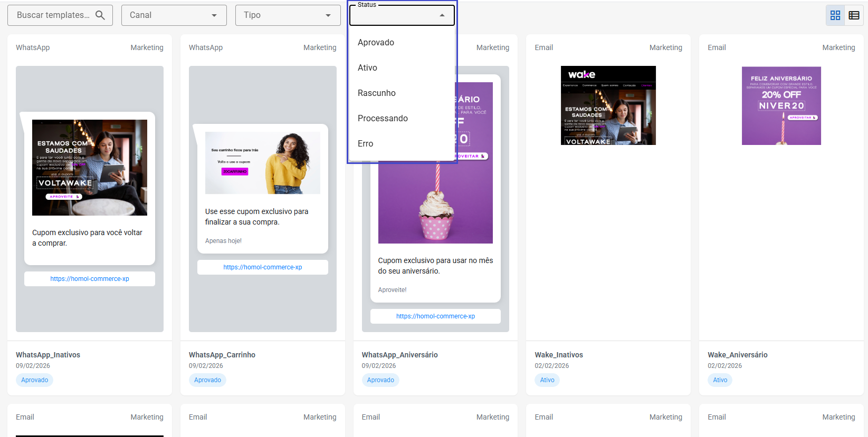Open link in WhatsApp_Inativos preview
This screenshot has height=437, width=868.
pyautogui.click(x=90, y=279)
